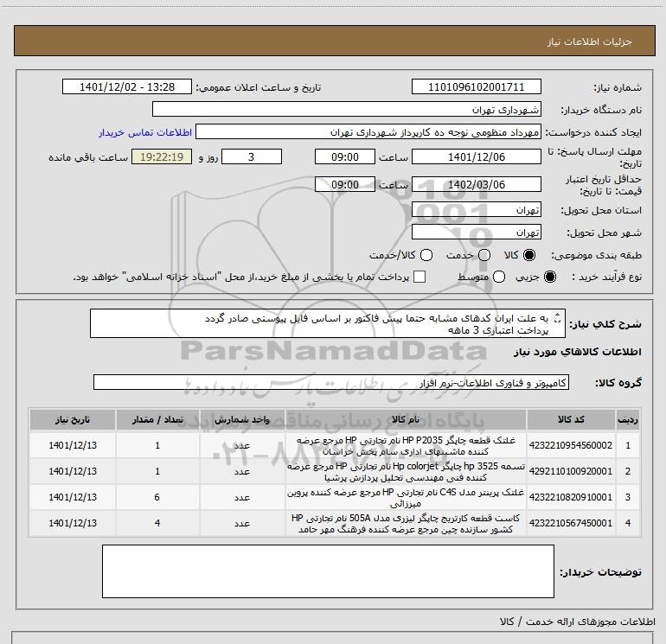Viewport: 666px width, 644px height.
Task: Open the اطلاعات تماس خریدار link
Action: coord(145,132)
